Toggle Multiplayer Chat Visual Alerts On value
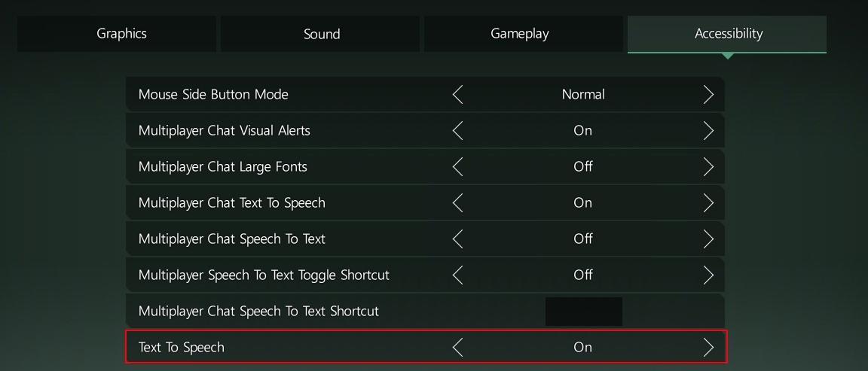This screenshot has width=868, height=371. [582, 130]
